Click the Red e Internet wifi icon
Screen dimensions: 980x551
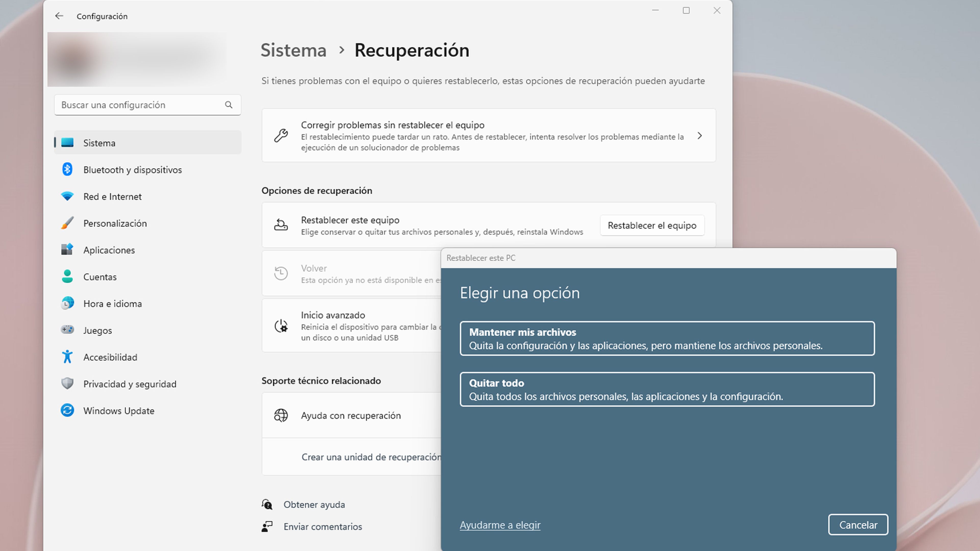(67, 196)
